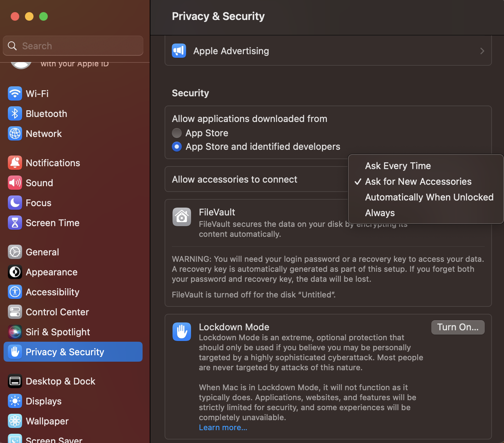Open the Apple Advertising megaphone icon
Image resolution: width=504 pixels, height=443 pixels.
179,51
